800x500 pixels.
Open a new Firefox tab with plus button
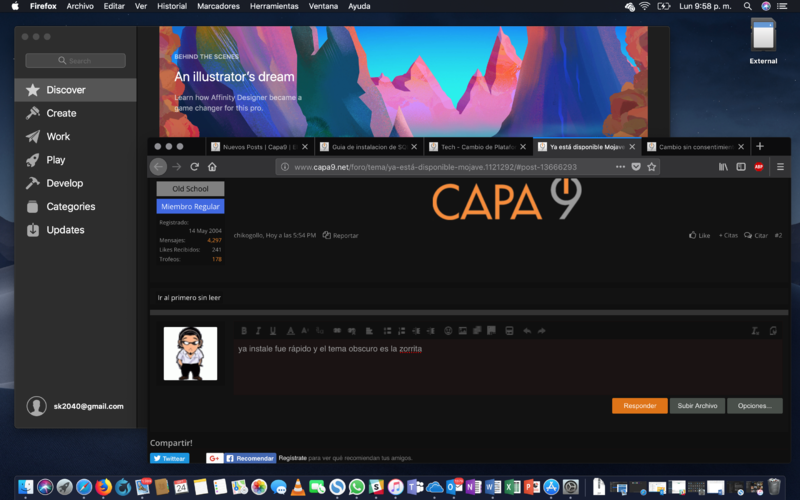point(760,146)
